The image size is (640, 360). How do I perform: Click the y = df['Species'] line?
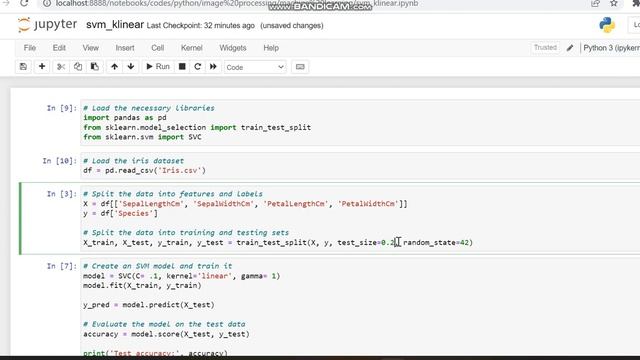tap(120, 213)
